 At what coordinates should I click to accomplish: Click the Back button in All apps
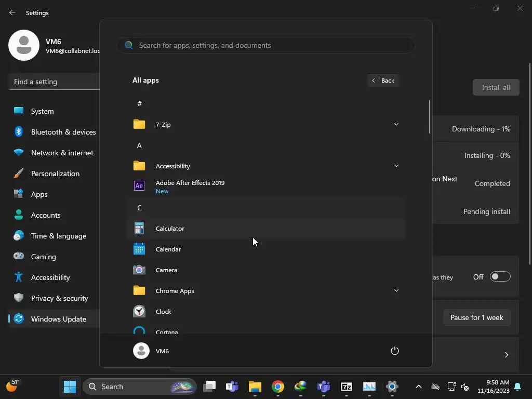383,81
